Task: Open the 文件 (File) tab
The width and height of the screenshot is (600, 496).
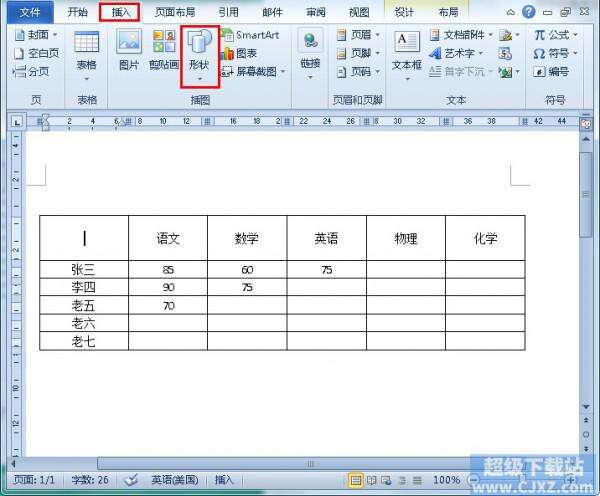Action: tap(30, 12)
